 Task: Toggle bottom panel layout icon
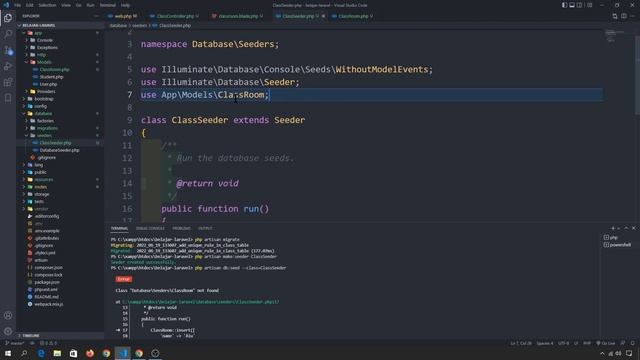(x=572, y=5)
